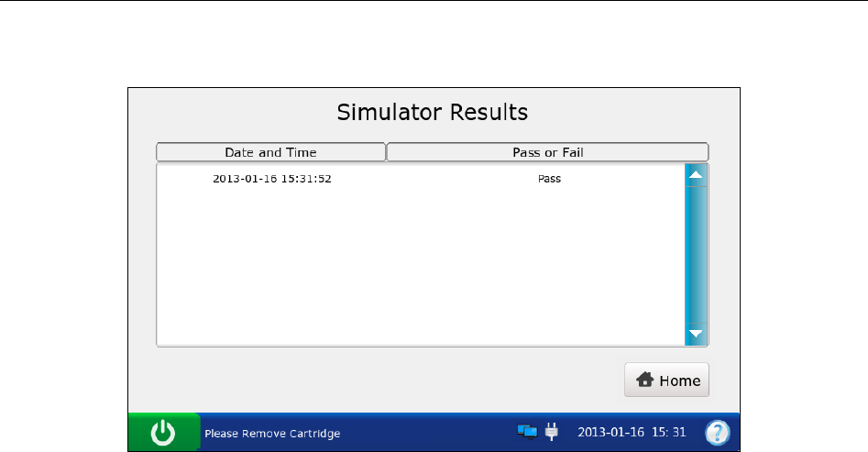Click the power plug status icon

(552, 431)
